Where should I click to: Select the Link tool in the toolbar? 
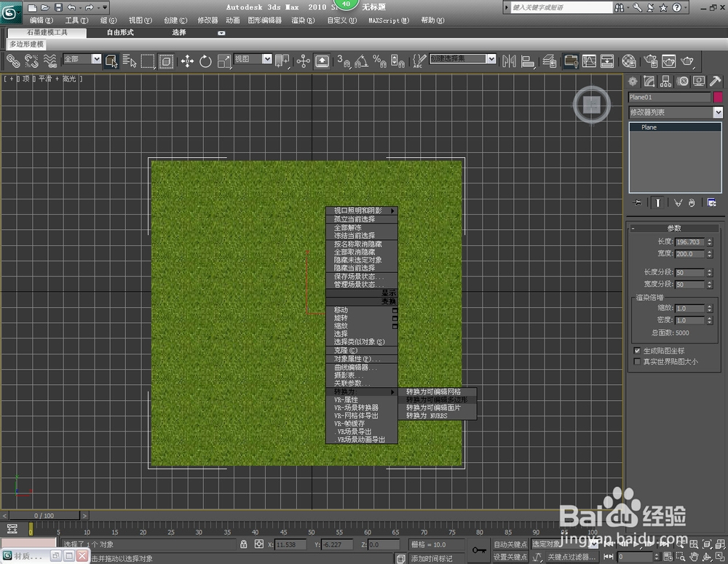[x=13, y=61]
